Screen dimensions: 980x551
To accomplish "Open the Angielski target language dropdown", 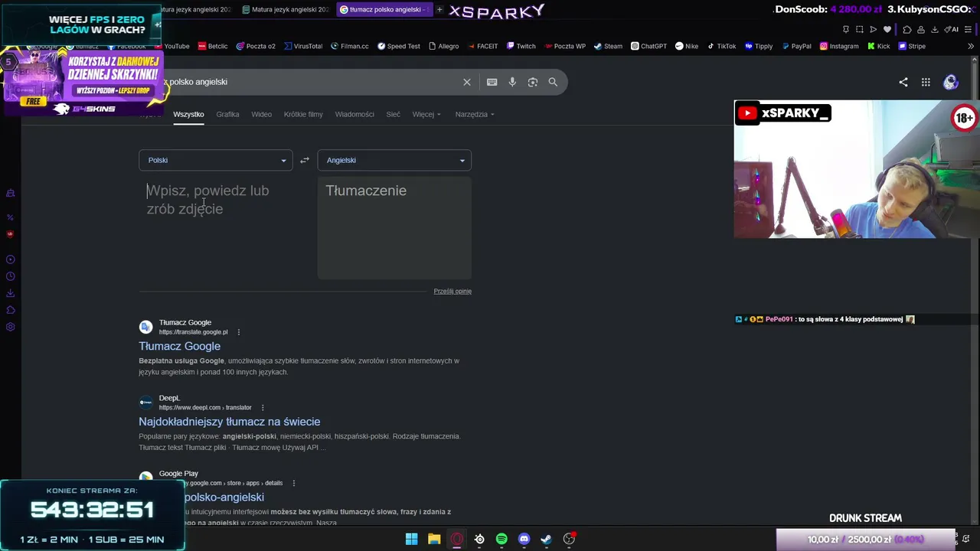I will [394, 160].
